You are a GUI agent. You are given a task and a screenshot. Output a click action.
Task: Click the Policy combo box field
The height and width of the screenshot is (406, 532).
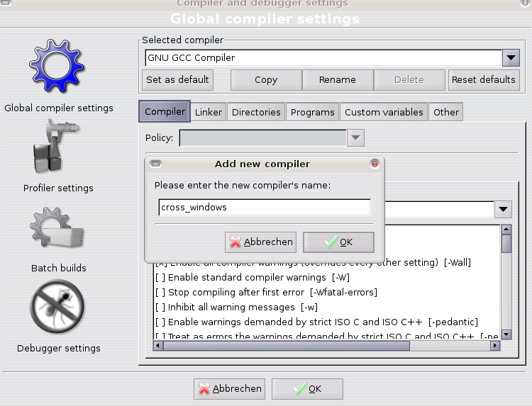tap(263, 138)
